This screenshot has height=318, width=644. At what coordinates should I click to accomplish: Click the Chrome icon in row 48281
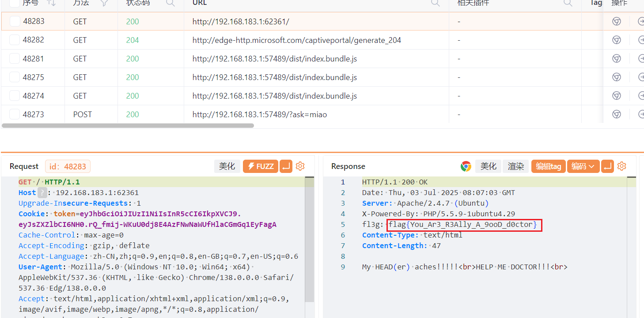(617, 58)
